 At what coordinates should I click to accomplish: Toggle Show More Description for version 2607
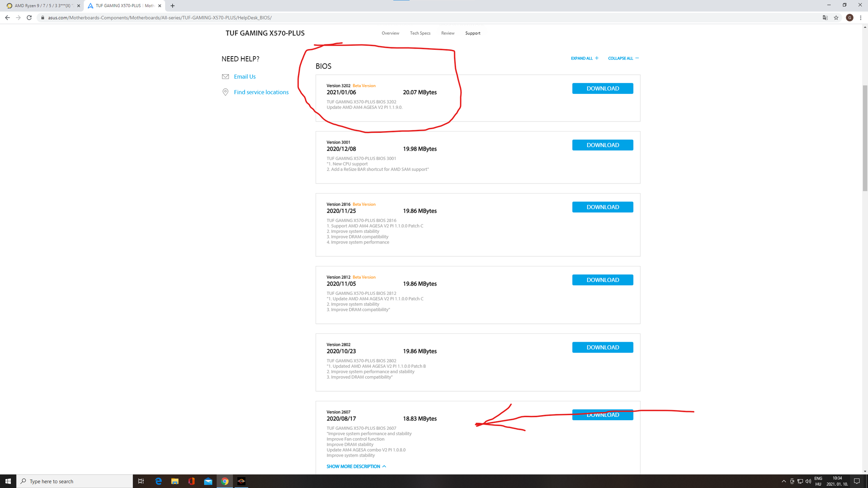(x=356, y=466)
